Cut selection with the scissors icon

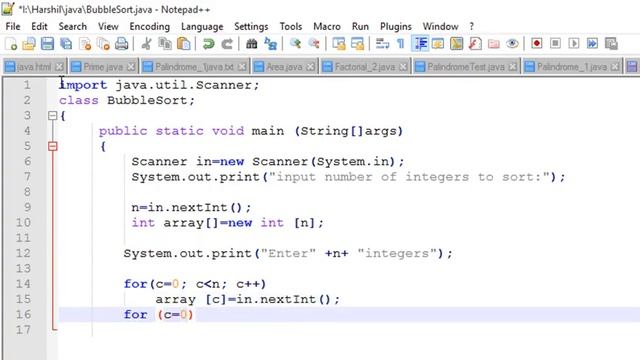[x=146, y=44]
